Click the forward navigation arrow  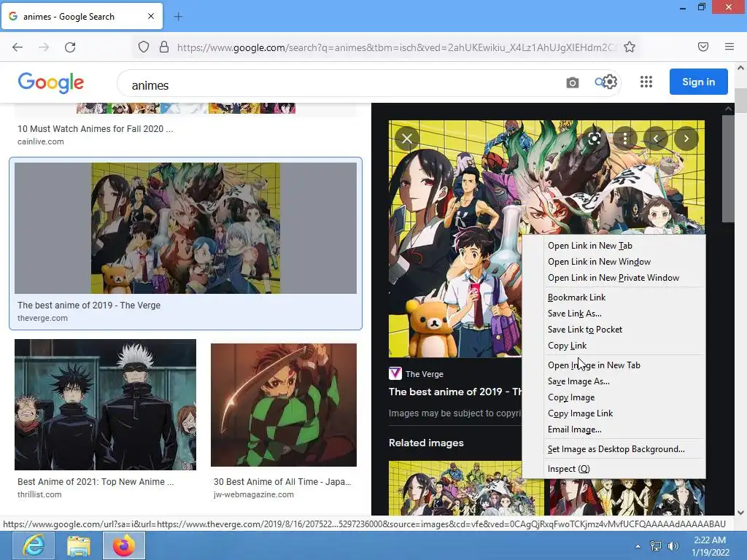click(44, 47)
